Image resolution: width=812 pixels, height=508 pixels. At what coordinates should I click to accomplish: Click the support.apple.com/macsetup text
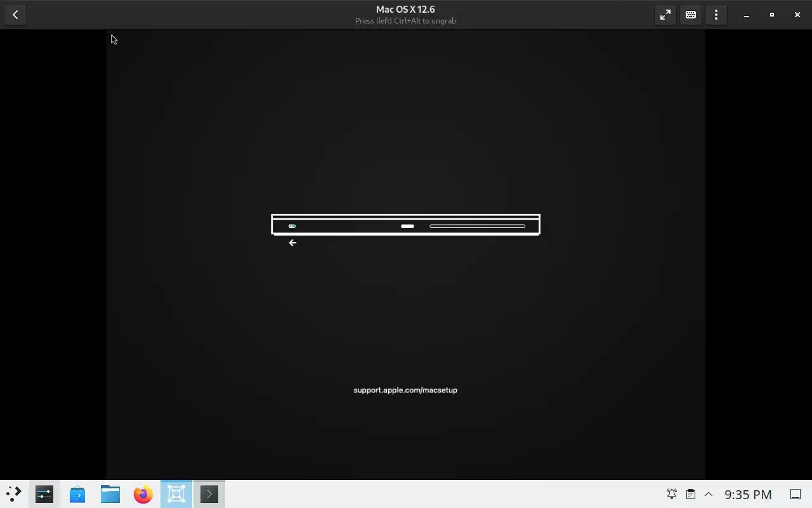click(405, 390)
